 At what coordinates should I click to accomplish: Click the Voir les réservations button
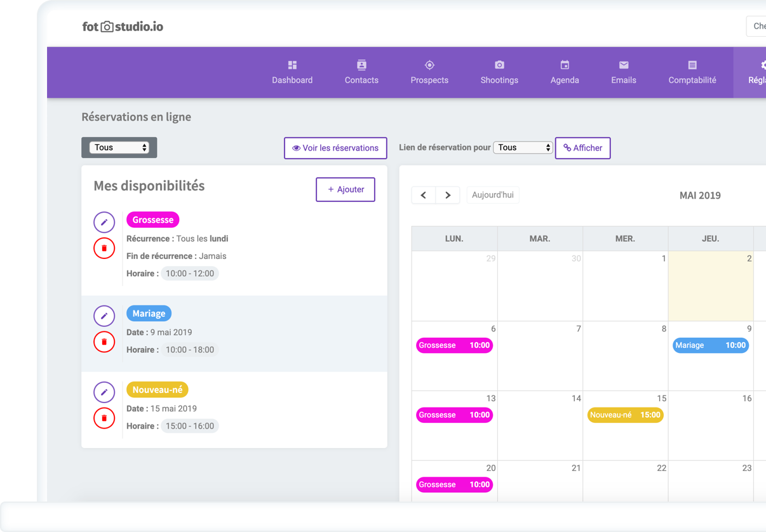pyautogui.click(x=335, y=148)
